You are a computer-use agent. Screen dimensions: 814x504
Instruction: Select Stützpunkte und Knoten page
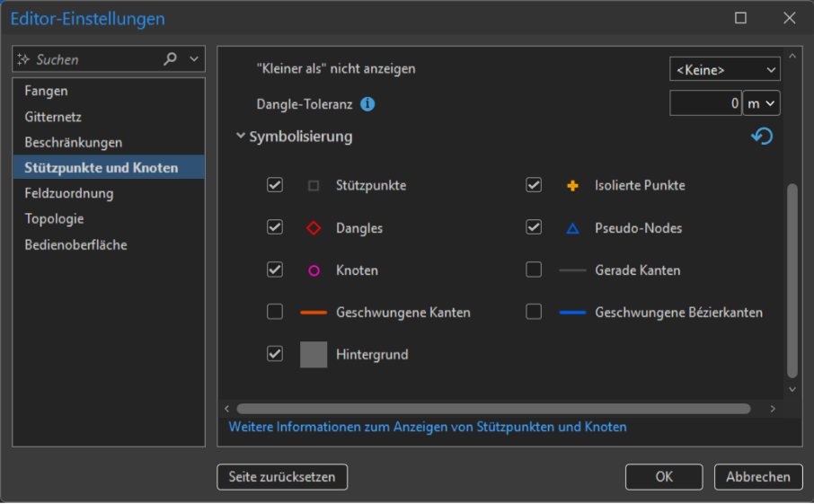click(109, 168)
